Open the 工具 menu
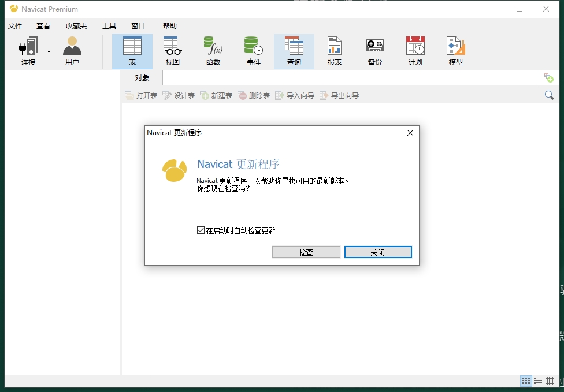Image resolution: width=564 pixels, height=392 pixels. (x=109, y=26)
